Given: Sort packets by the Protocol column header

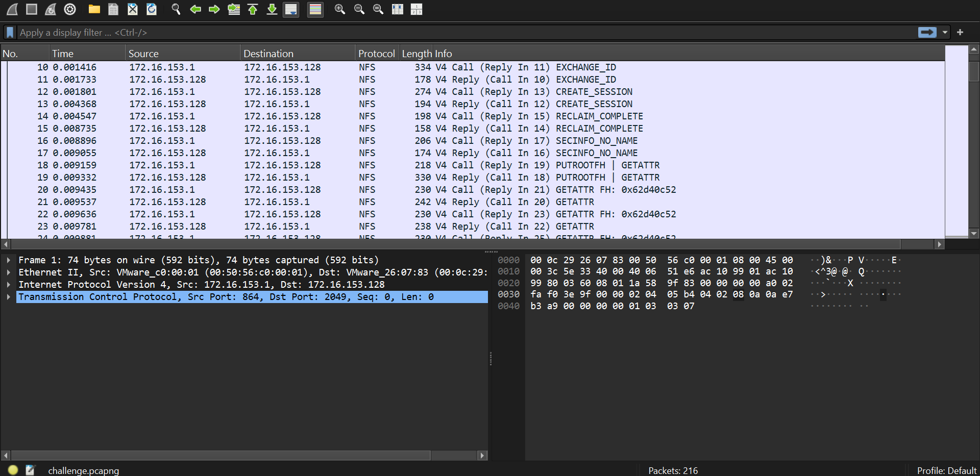Looking at the screenshot, I should (x=376, y=54).
